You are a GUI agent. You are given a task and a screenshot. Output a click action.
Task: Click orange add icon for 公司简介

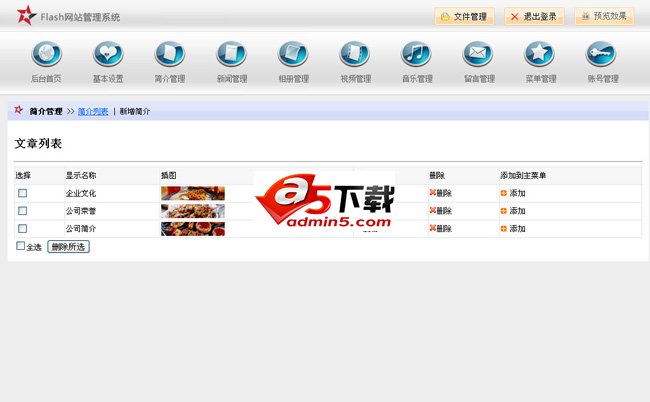tap(504, 229)
